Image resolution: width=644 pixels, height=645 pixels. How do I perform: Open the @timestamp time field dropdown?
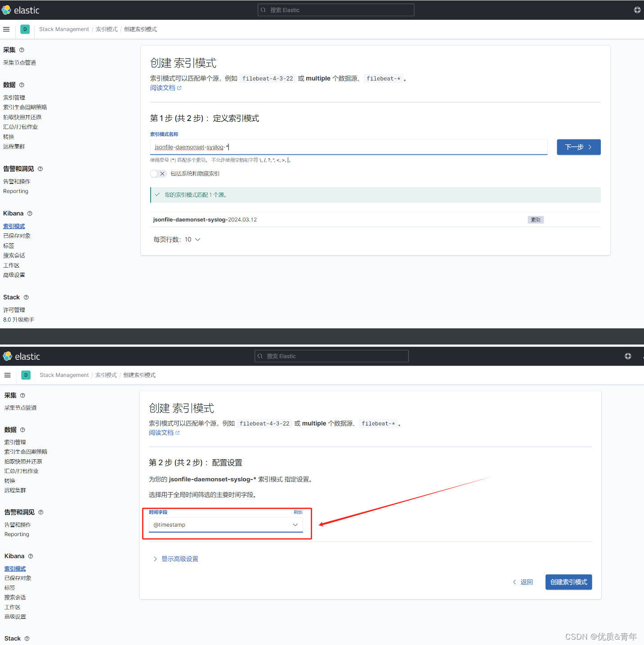tap(226, 525)
